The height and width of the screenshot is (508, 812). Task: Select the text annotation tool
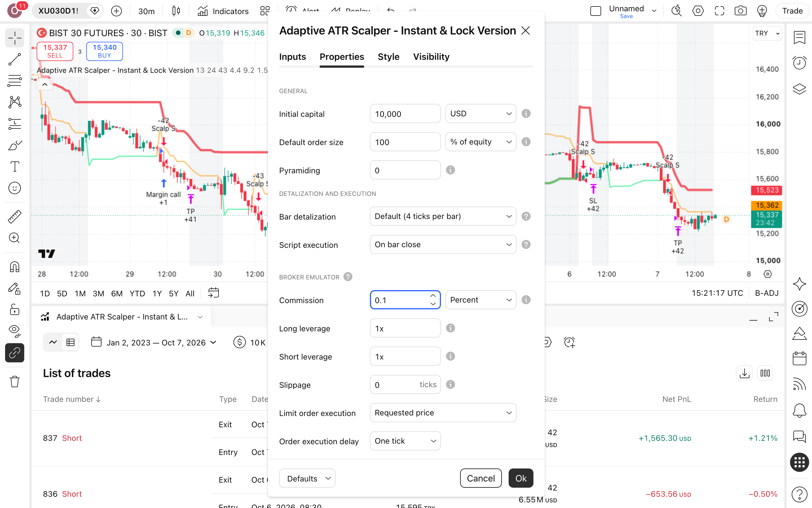[x=14, y=167]
